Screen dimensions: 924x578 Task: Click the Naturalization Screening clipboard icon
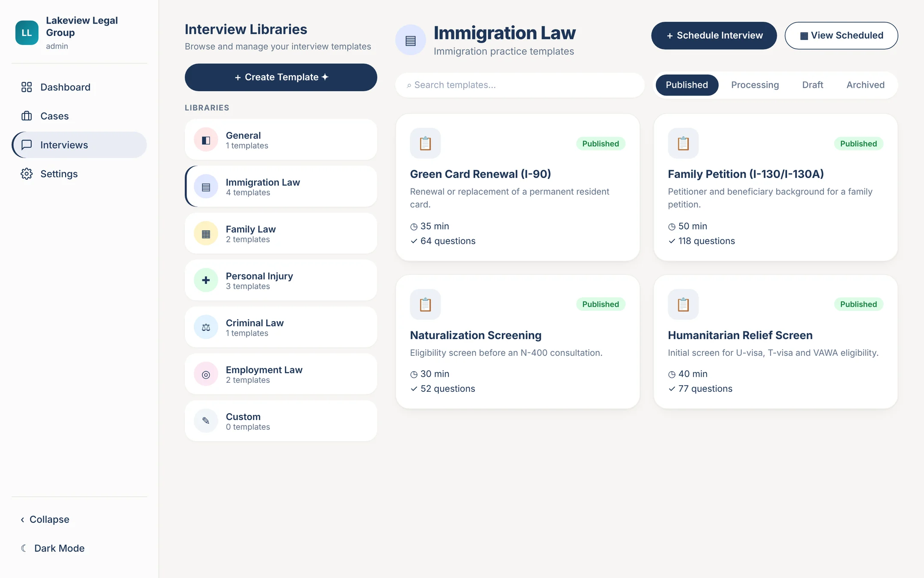click(425, 304)
